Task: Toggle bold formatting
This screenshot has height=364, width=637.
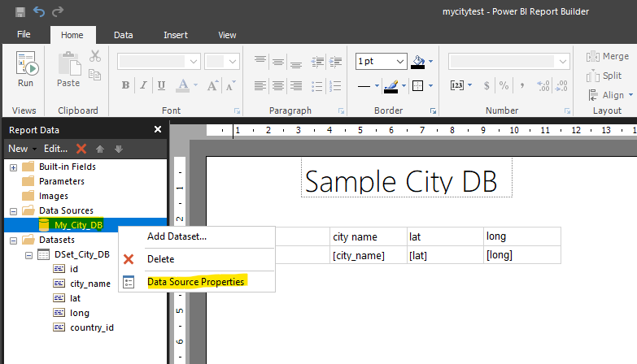Action: pos(125,85)
